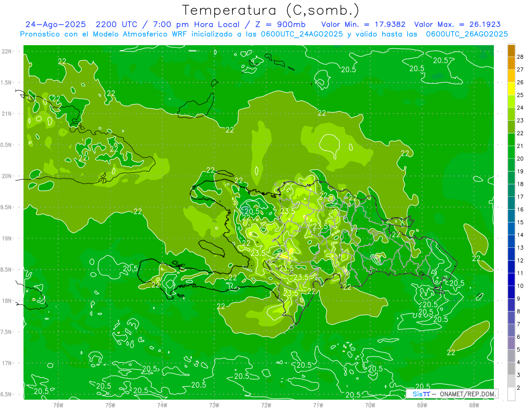Image resolution: width=532 pixels, height=411 pixels.
Task: Select legend scale number 15
Action: coord(520,223)
